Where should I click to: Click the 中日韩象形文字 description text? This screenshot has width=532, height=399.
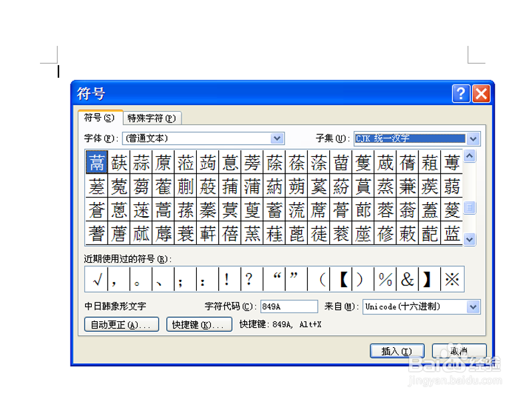[x=115, y=306]
